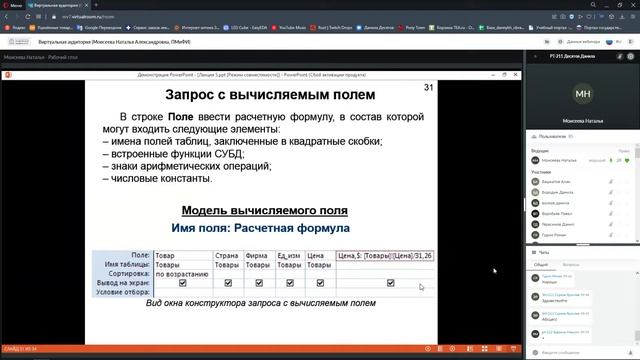640x360 pixels.
Task: Click the site security lock icon
Action: pos(54,17)
